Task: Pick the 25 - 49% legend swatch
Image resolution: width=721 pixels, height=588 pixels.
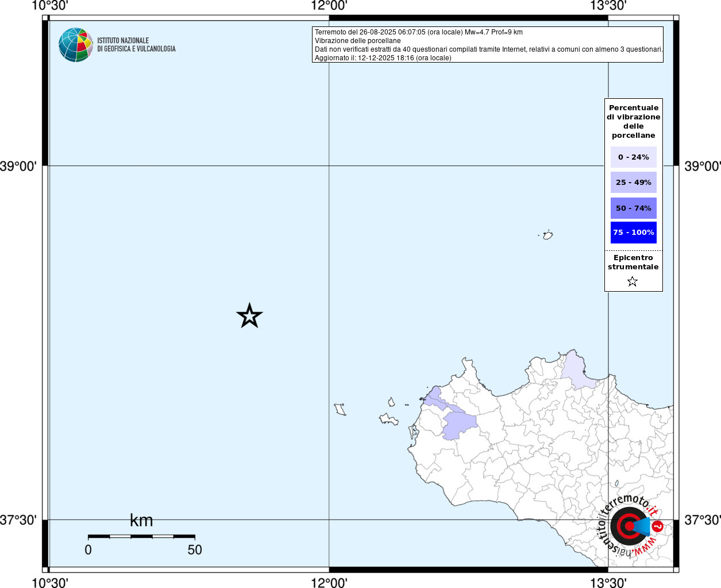Action: coord(633,183)
